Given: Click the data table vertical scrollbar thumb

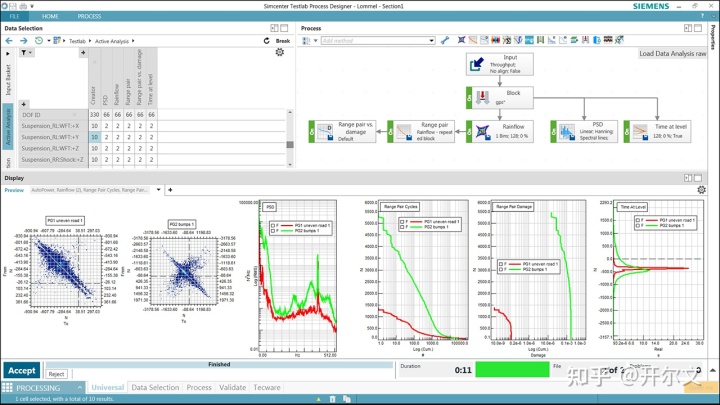Looking at the screenshot, I should tap(290, 144).
